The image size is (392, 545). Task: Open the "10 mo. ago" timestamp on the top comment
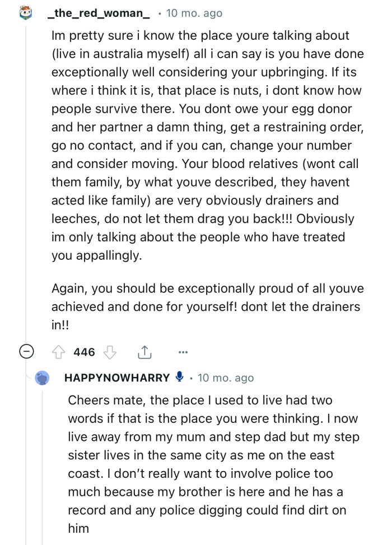click(194, 12)
